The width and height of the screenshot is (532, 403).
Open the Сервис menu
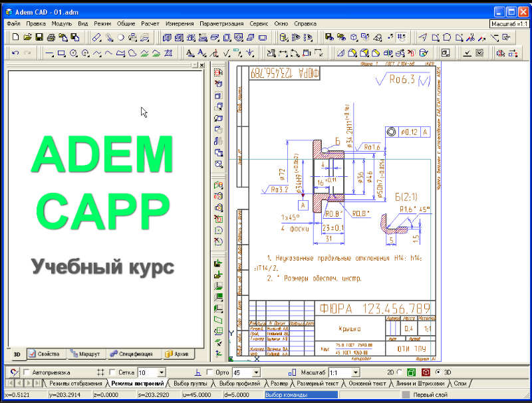259,24
